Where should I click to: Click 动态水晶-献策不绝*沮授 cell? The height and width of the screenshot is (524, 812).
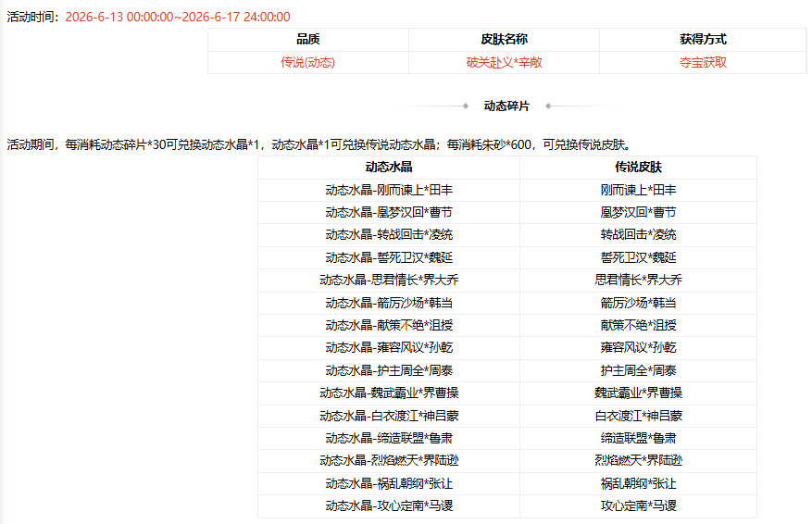tap(389, 325)
